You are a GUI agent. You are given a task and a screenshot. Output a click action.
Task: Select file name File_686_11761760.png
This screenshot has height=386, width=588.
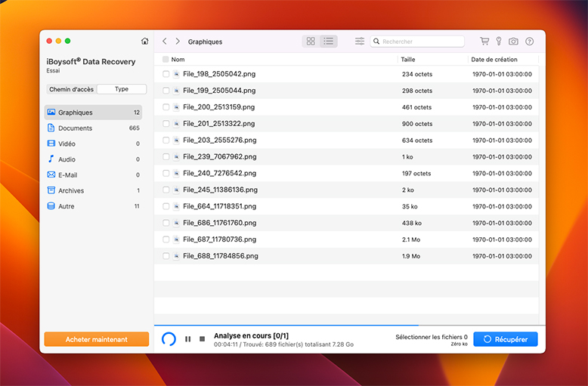[x=219, y=223]
